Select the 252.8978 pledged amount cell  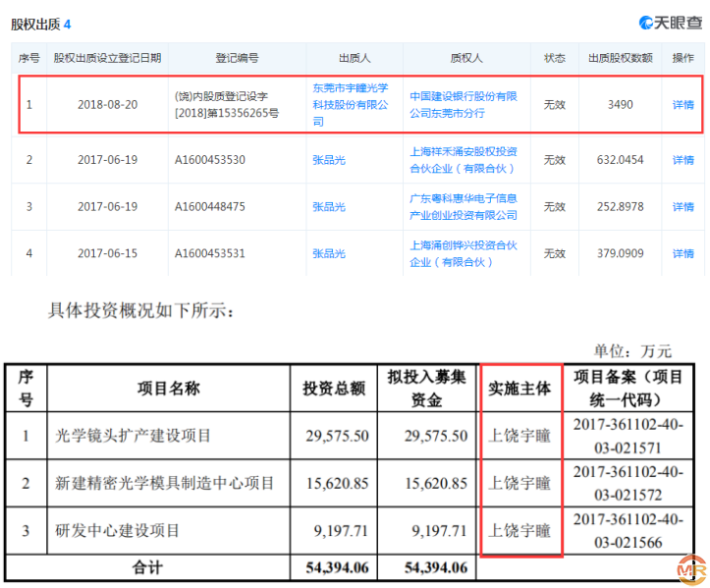(x=620, y=207)
